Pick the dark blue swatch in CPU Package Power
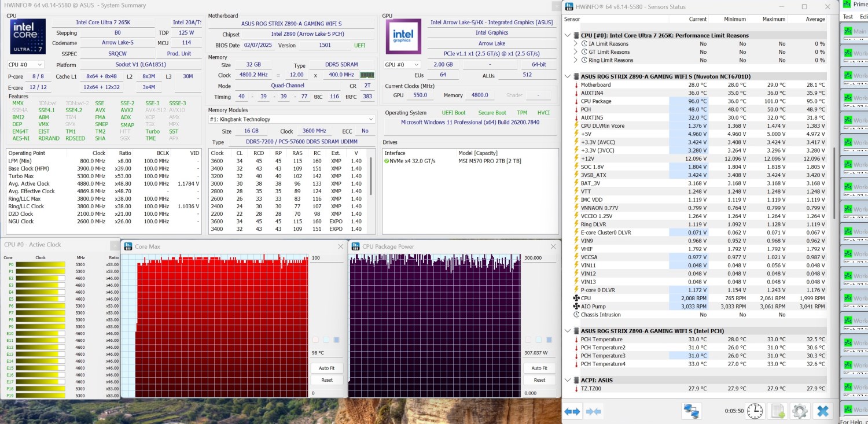Viewport: 868px width, 424px height. coord(550,340)
